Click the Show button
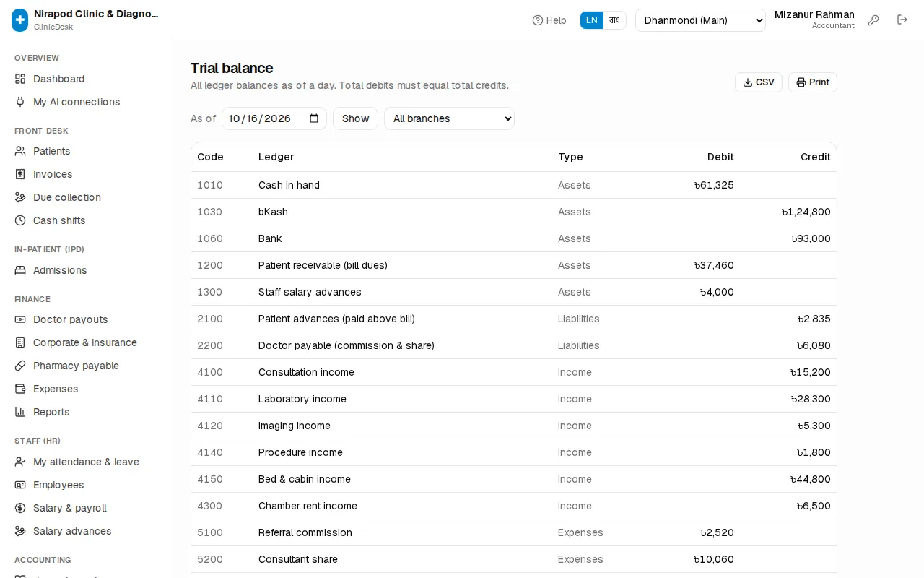The height and width of the screenshot is (578, 924). pos(355,118)
